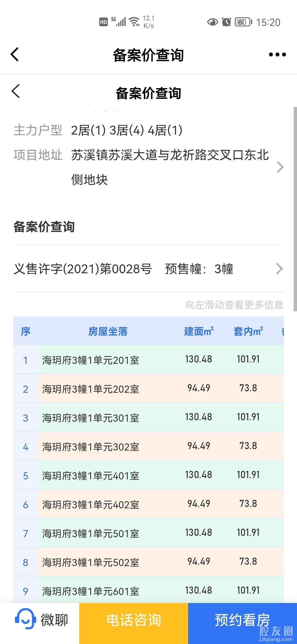This screenshot has width=297, height=644.
Task: Select row 海玥府3幢1单元402室
Action: [91, 505]
